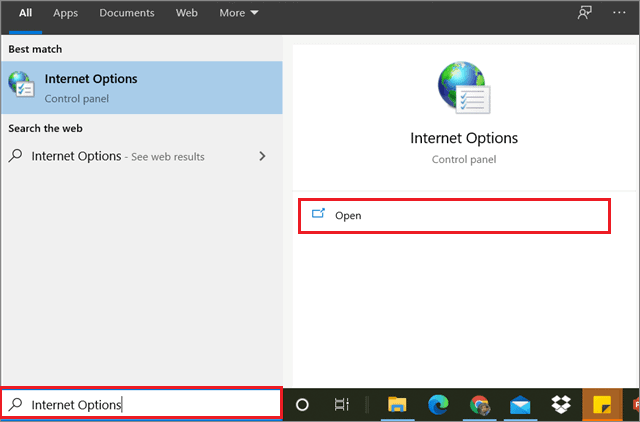
Task: Launch Google Chrome from taskbar
Action: click(480, 404)
